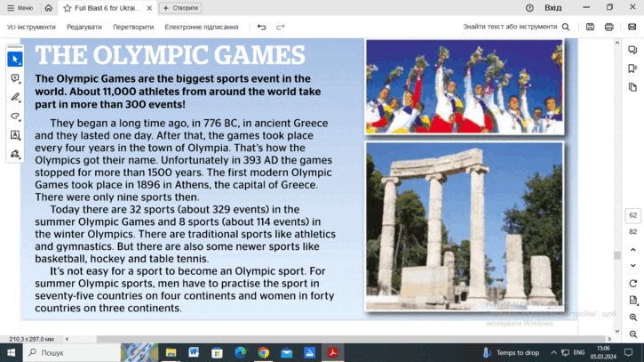644x362 pixels.
Task: Open File Explorer from the taskbar
Action: (x=171, y=352)
